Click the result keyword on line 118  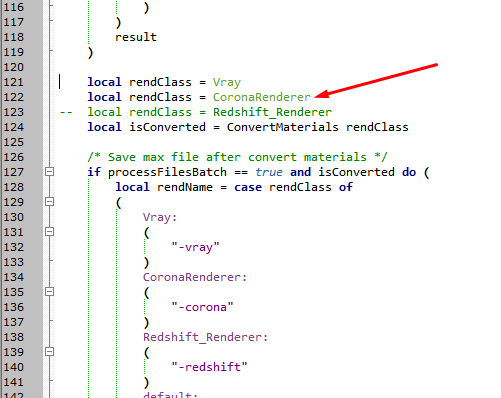(x=136, y=37)
